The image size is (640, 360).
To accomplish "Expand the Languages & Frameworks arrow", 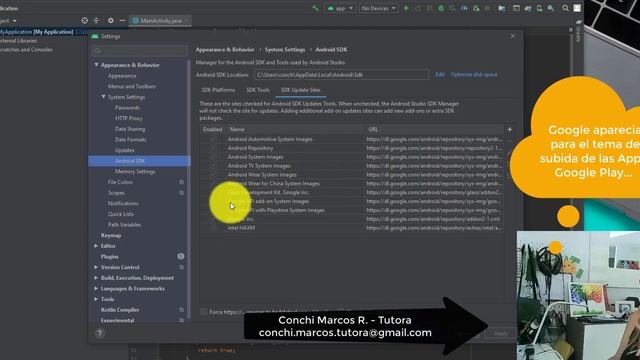I will tap(96, 288).
